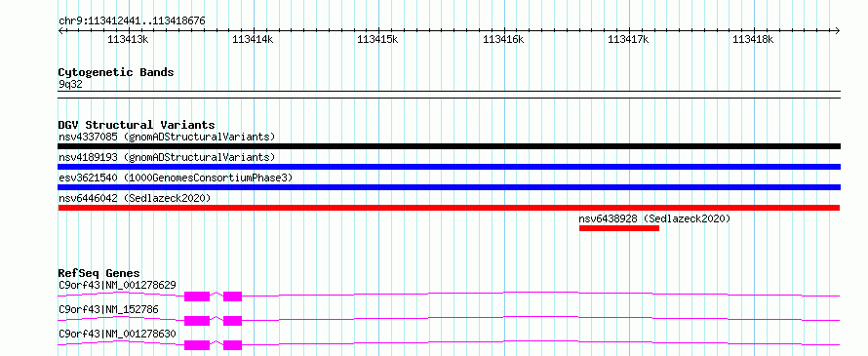Viewport: 868px width, 356px height.
Task: Select C9orf43|NM_152786 gene label
Action: tap(108, 309)
